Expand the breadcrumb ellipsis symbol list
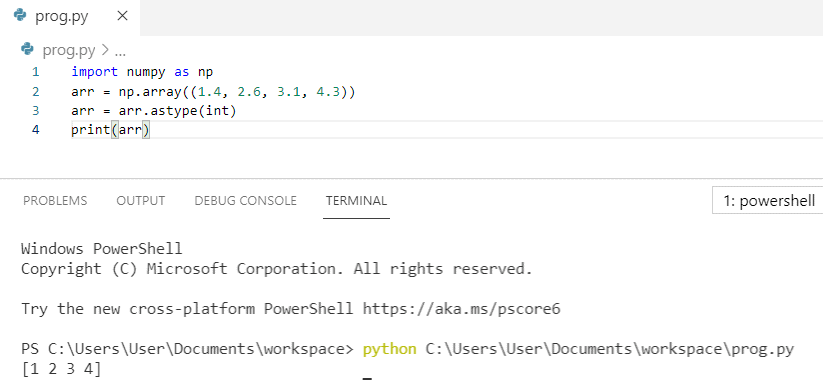The image size is (823, 380). click(x=120, y=51)
